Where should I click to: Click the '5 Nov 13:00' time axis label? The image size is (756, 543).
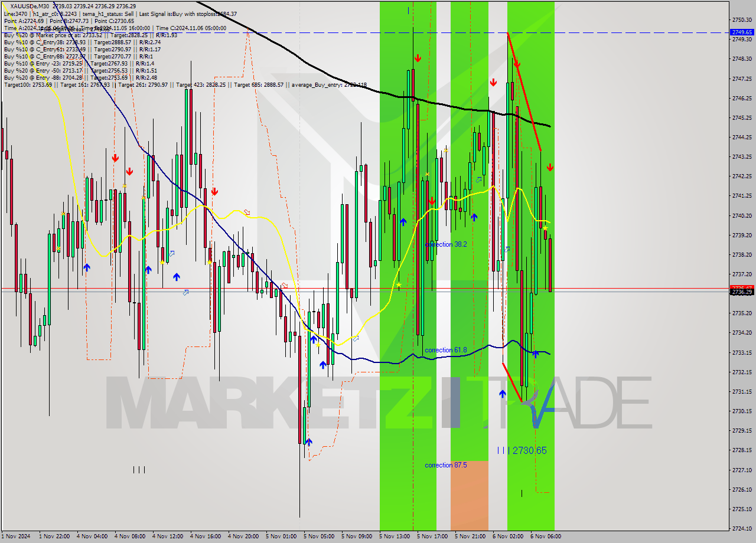coord(395,537)
